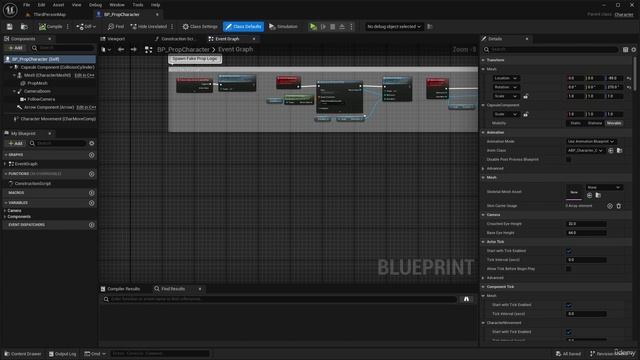Collapse the CameraBoom tree node
640x360 pixels.
(x=14, y=91)
